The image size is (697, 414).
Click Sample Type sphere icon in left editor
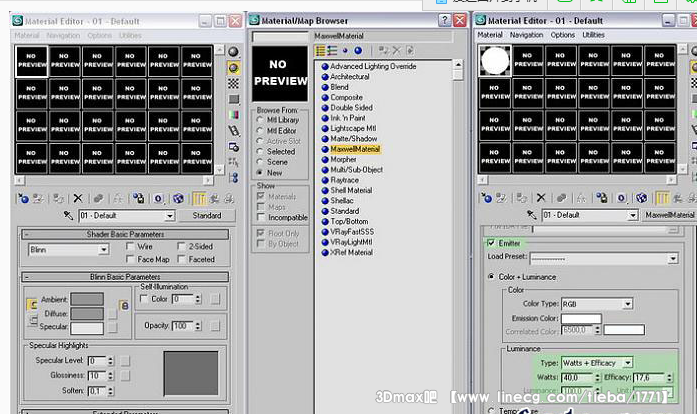point(233,52)
